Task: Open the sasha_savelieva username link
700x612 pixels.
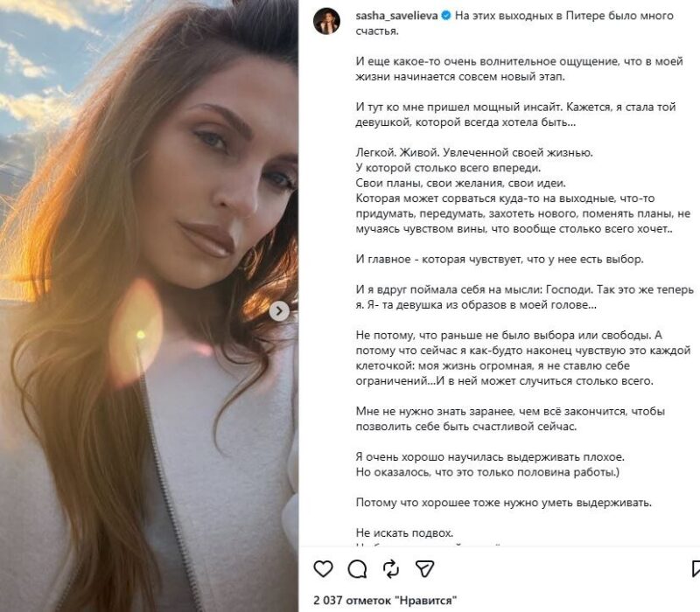Action: [396, 16]
